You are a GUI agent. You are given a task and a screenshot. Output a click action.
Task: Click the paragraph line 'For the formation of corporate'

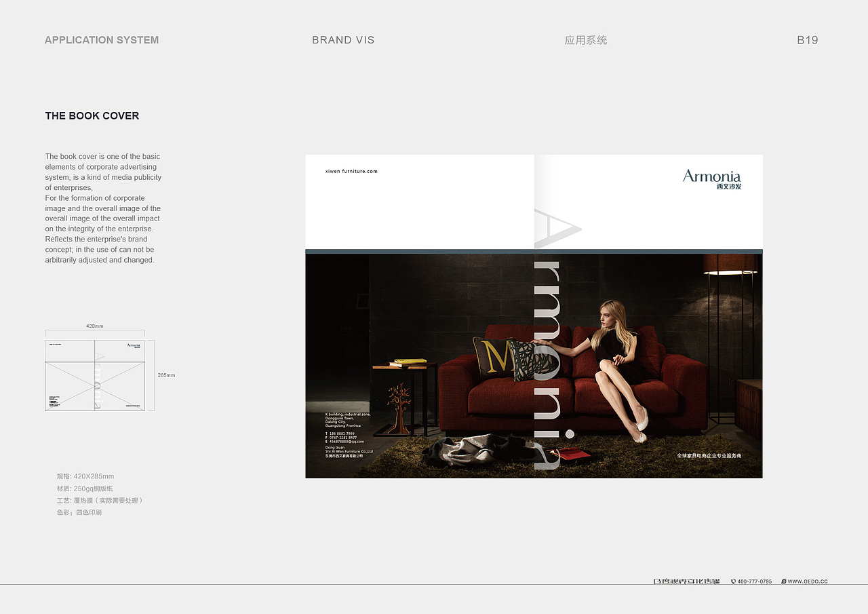(x=95, y=198)
